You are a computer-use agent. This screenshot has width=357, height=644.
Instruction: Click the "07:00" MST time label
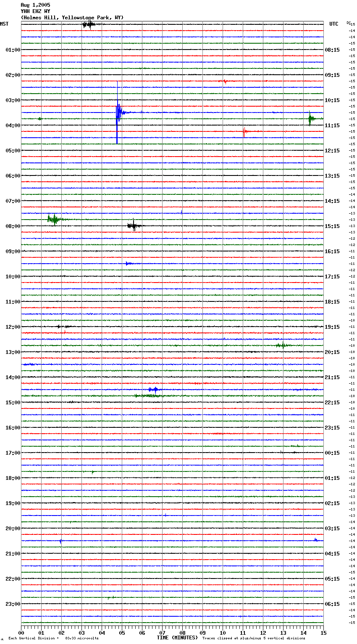click(x=13, y=201)
